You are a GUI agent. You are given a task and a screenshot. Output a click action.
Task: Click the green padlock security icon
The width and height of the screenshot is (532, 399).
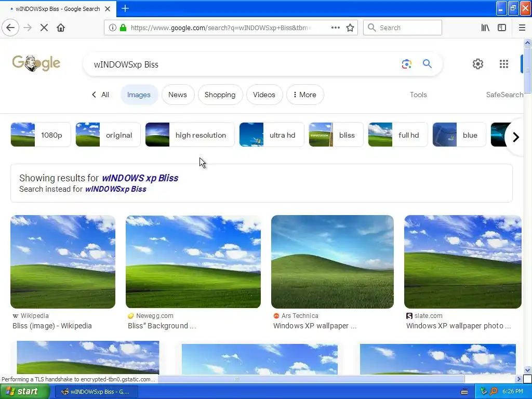coord(123,28)
